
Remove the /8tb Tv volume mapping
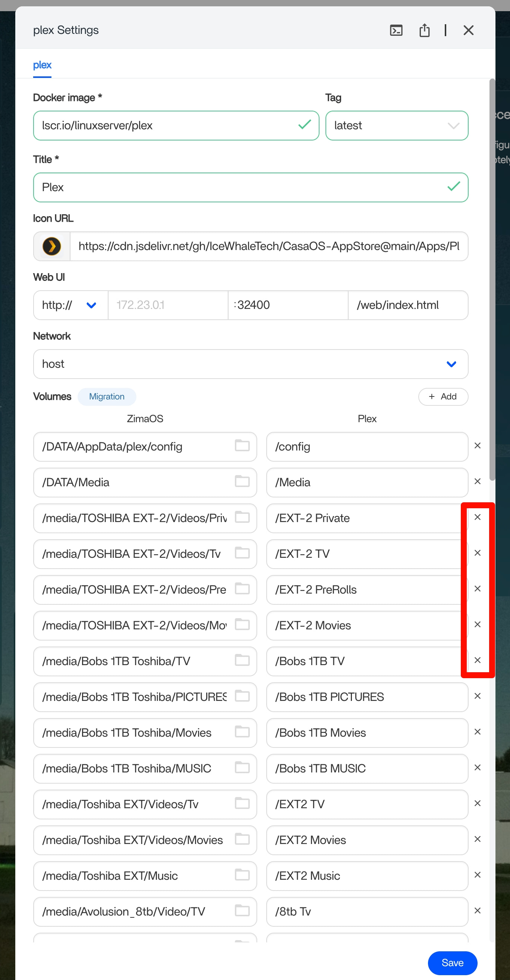[x=477, y=910]
